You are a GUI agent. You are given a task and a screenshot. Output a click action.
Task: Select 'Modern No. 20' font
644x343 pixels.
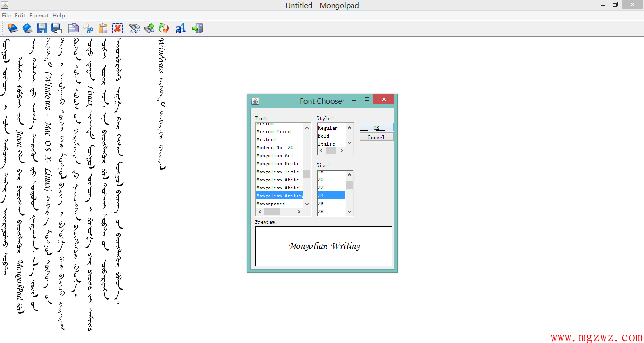tap(279, 147)
